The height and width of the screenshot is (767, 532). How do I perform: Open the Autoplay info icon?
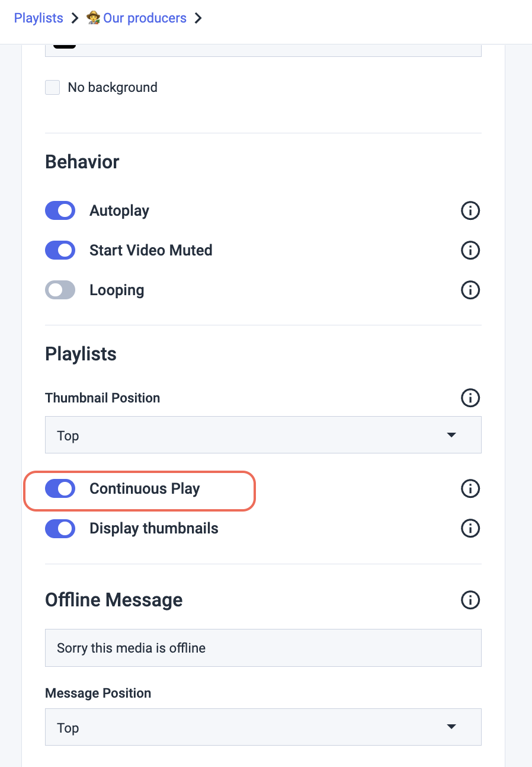click(470, 210)
